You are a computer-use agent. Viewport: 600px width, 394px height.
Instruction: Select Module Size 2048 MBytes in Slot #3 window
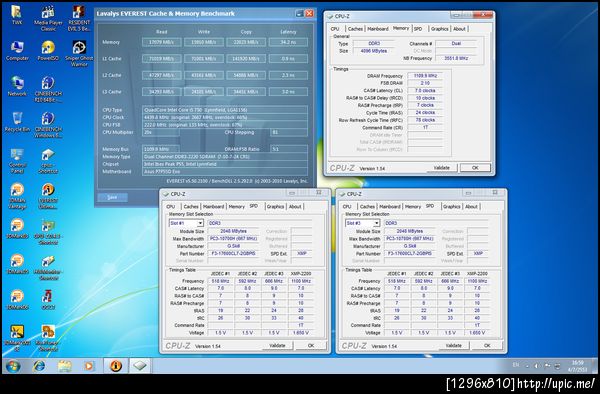pyautogui.click(x=410, y=231)
